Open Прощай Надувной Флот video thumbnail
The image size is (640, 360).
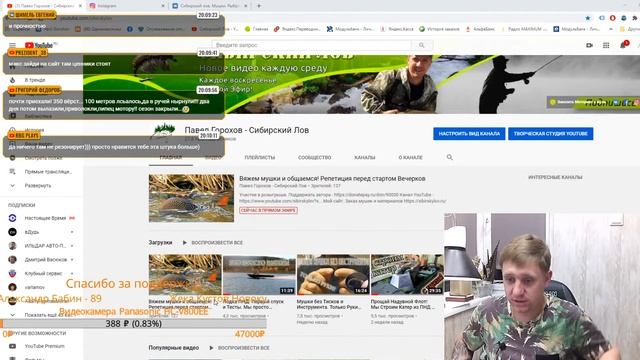[407, 275]
